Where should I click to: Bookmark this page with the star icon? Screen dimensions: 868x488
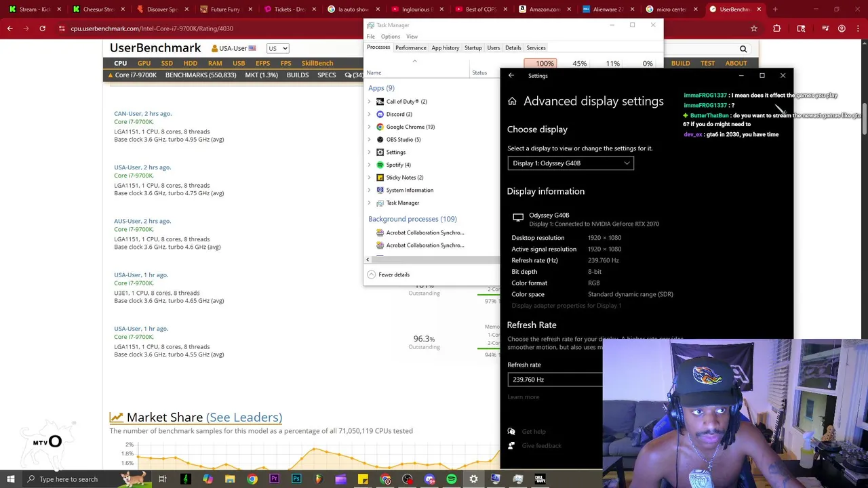tap(754, 28)
